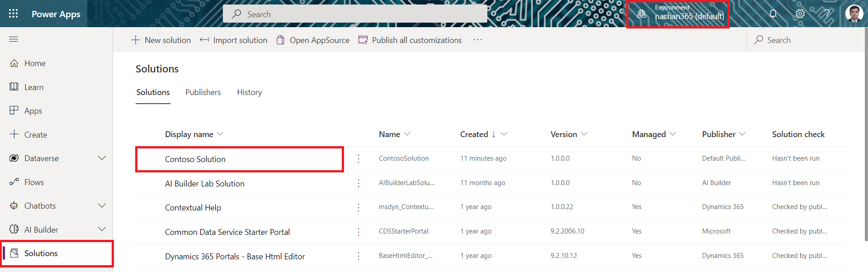Open the user profile picture
This screenshot has width=868, height=272.
854,14
